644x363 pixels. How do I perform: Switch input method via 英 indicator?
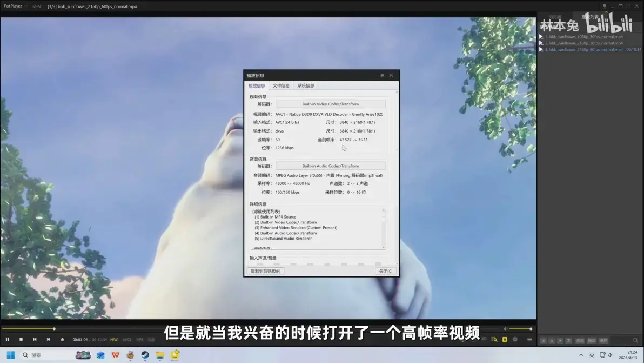click(x=592, y=355)
